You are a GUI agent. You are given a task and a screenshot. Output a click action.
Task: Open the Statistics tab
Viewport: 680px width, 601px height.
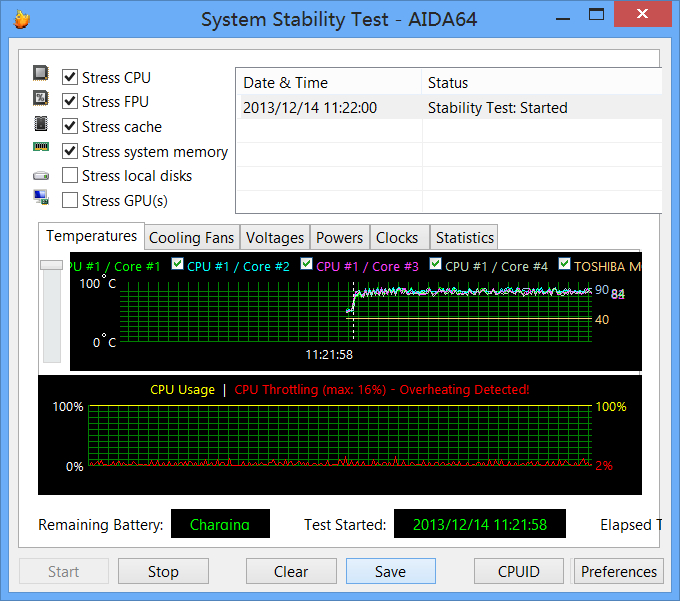click(x=464, y=238)
